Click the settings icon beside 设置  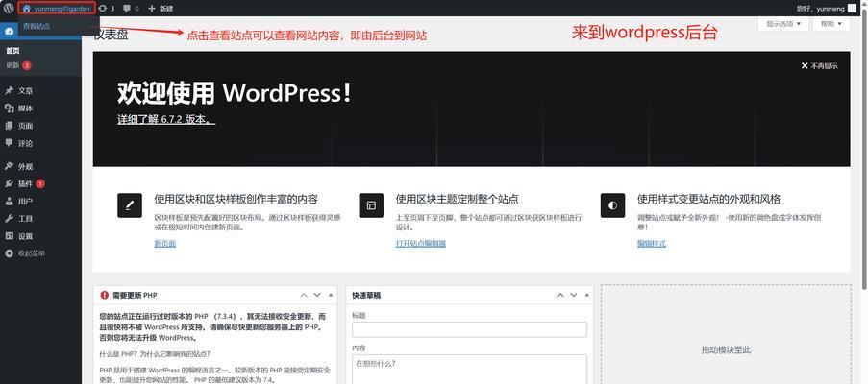[9, 236]
